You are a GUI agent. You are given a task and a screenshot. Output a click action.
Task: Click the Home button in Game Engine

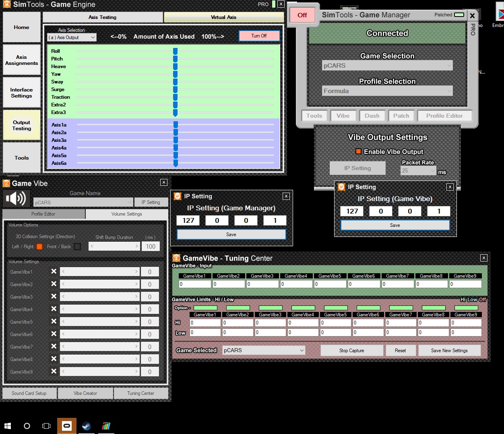tap(22, 27)
